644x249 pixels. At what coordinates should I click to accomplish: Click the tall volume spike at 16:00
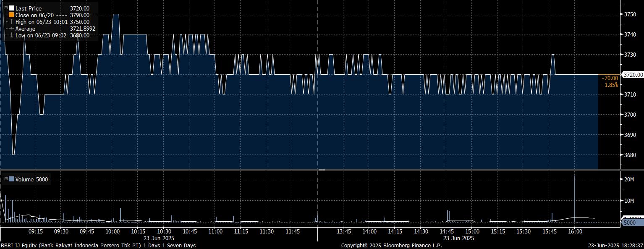[574, 197]
